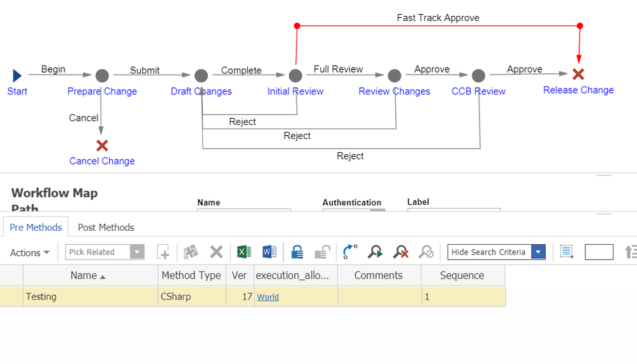The height and width of the screenshot is (364, 637).
Task: Select the Pre Methods tab
Action: 36,227
